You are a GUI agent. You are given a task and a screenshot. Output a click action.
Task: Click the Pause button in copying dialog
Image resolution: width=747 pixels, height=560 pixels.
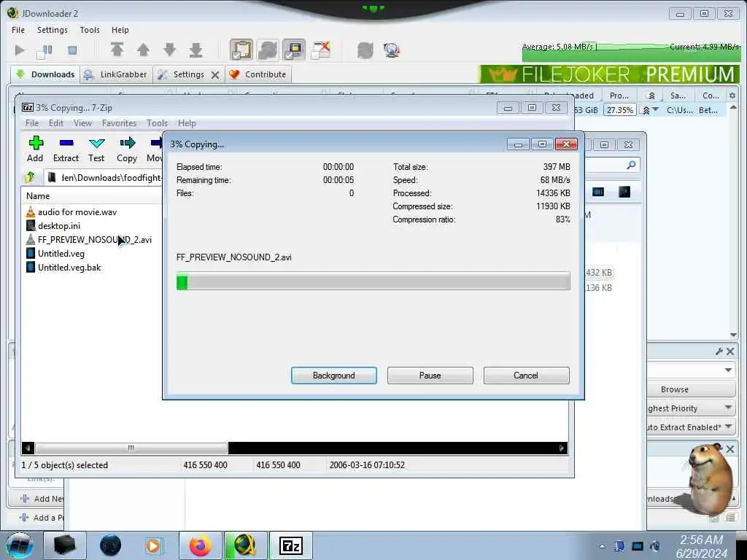430,376
